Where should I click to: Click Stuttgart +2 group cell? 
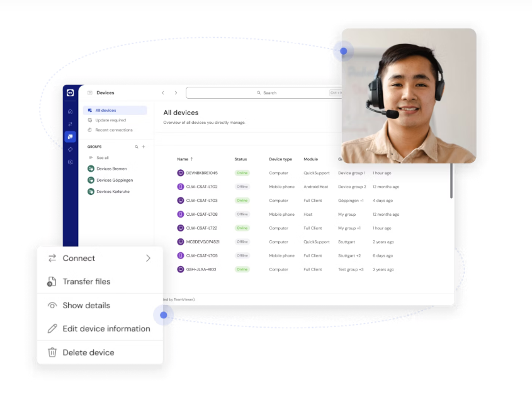(349, 255)
